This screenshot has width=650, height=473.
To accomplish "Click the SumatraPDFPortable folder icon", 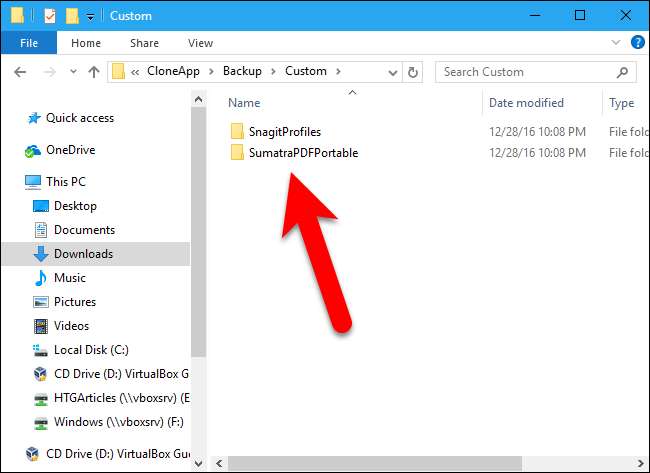I will [237, 152].
